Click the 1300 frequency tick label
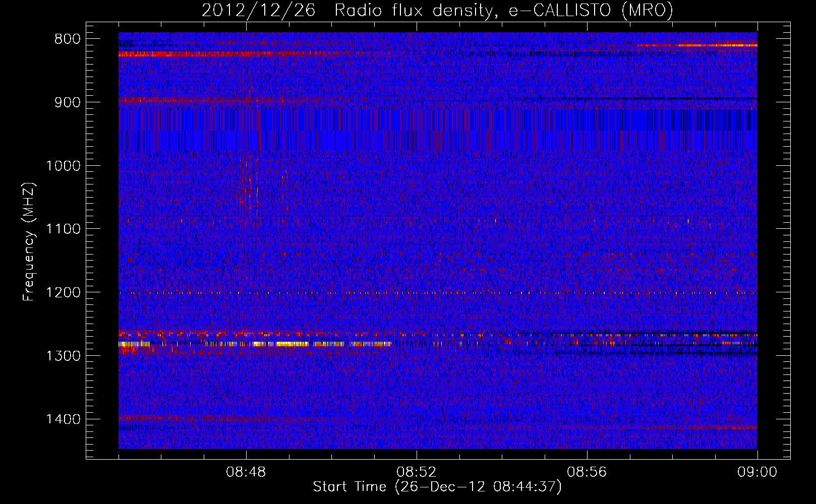Screen dimensions: 816x504 (63, 356)
